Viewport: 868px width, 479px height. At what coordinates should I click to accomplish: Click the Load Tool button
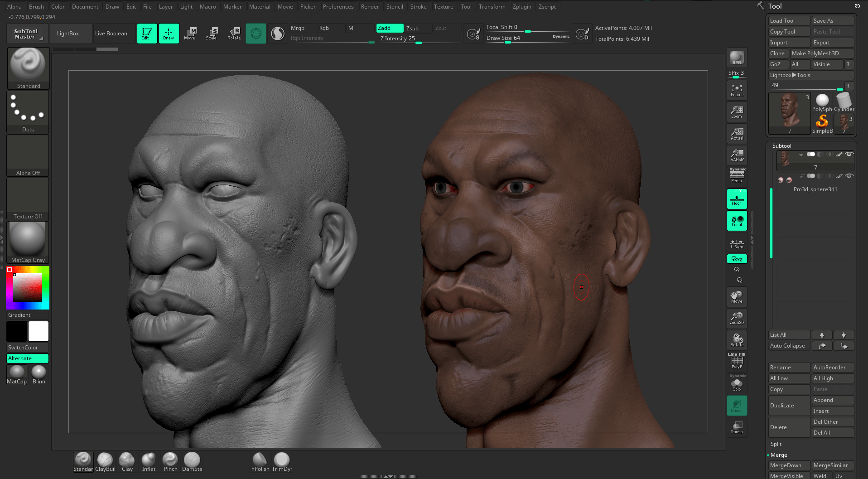point(789,21)
